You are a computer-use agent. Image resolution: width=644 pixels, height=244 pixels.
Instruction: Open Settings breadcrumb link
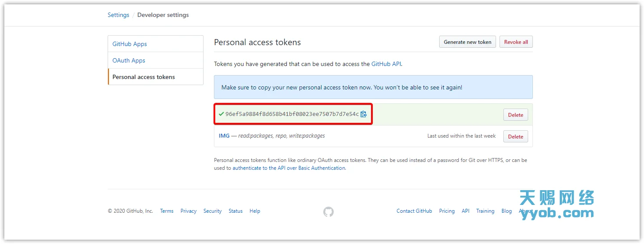[118, 15]
